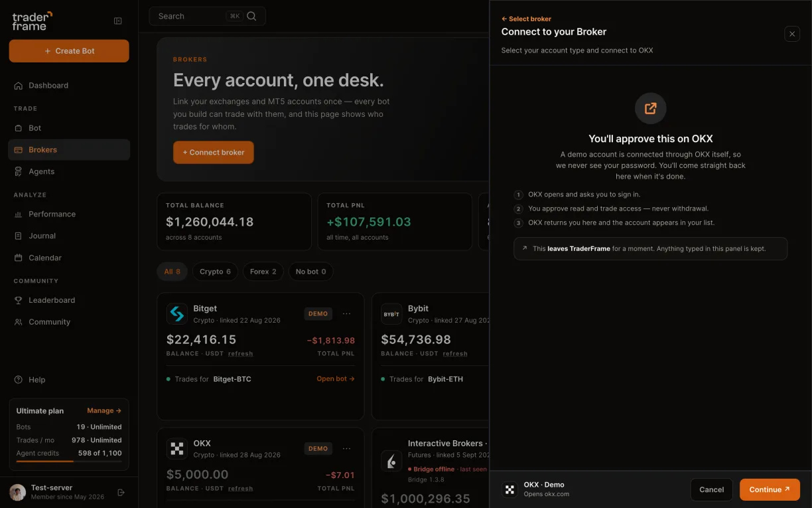Image resolution: width=812 pixels, height=508 pixels.
Task: Open the Performance analytics page
Action: (69, 214)
